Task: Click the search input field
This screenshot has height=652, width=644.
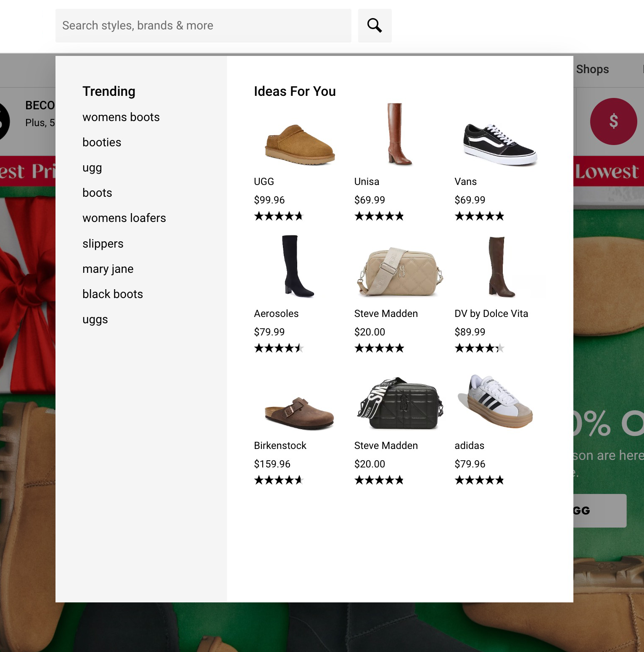Action: tap(203, 25)
